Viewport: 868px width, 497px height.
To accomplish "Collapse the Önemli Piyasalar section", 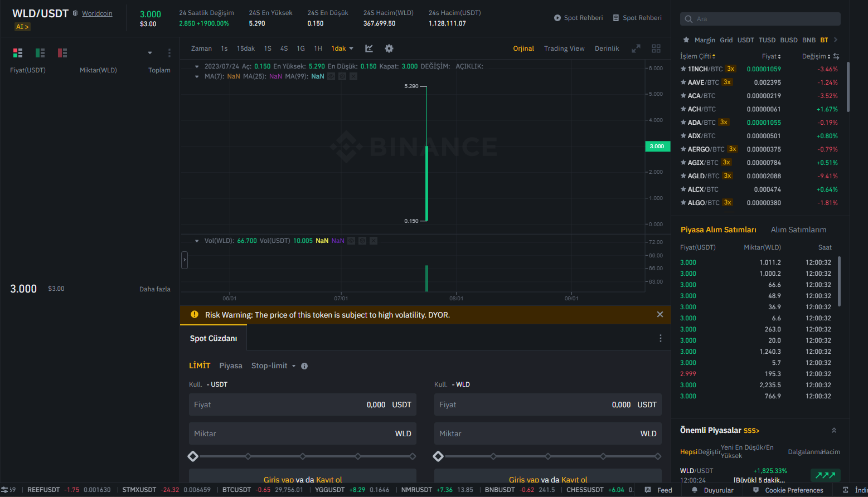I will (834, 430).
